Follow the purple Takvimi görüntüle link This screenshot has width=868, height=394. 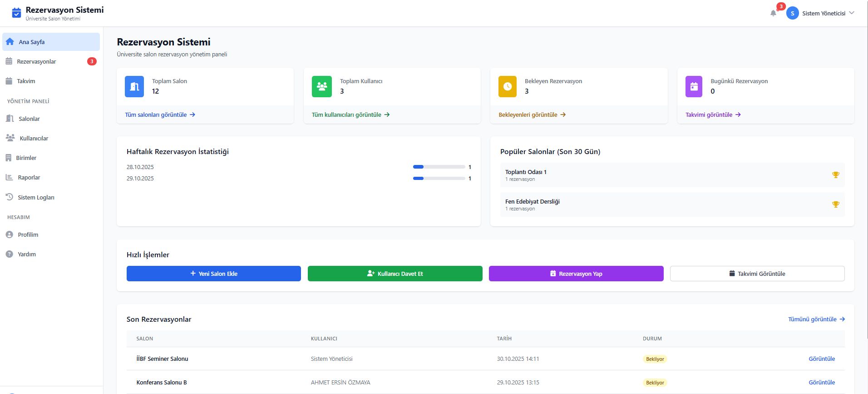tap(713, 115)
